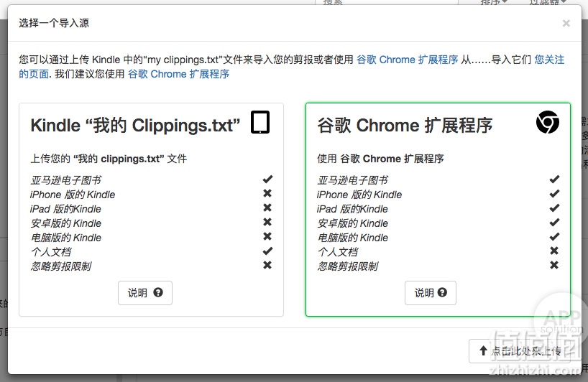Screen dimensions: 588x382
Task: Click question mark icon on Chrome card 说明 button
Action: [442, 292]
